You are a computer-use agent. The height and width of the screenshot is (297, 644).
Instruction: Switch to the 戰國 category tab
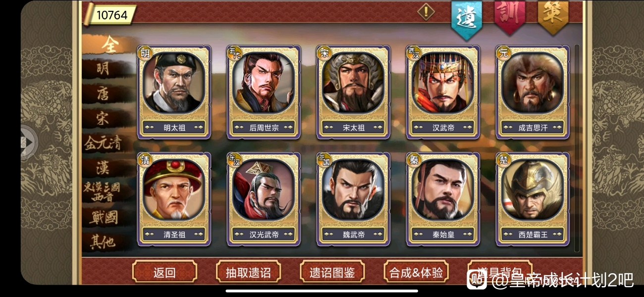point(103,217)
